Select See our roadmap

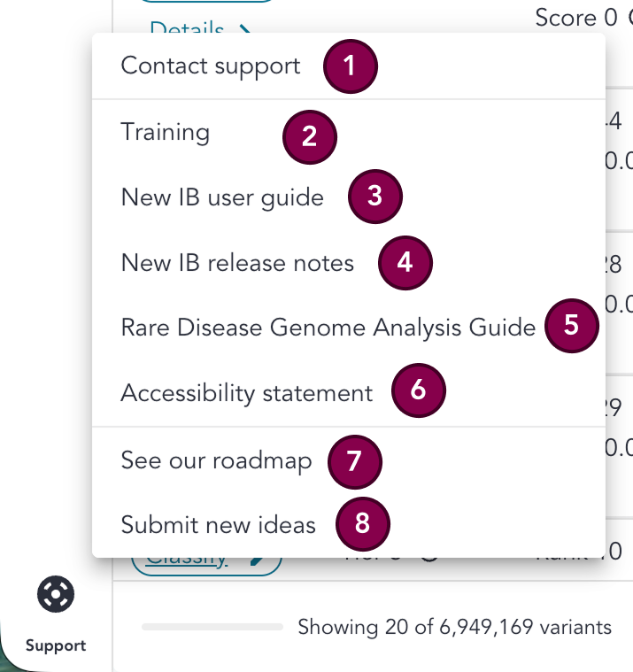[216, 461]
